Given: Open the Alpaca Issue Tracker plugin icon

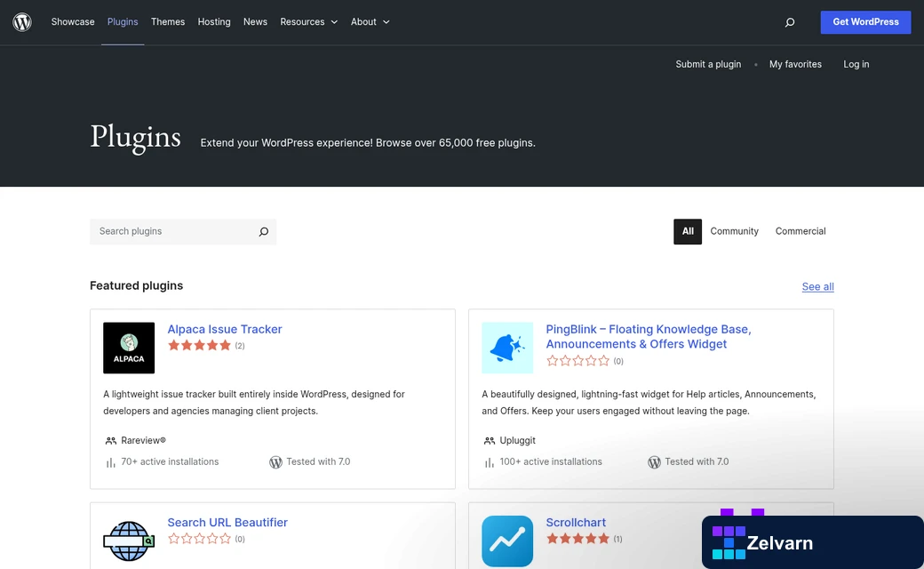Looking at the screenshot, I should coord(129,348).
